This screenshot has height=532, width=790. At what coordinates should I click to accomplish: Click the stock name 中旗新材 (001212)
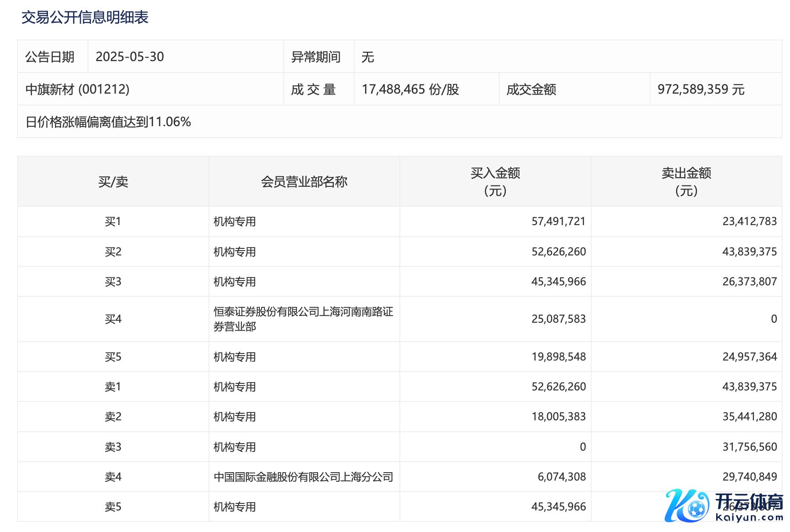pos(77,89)
